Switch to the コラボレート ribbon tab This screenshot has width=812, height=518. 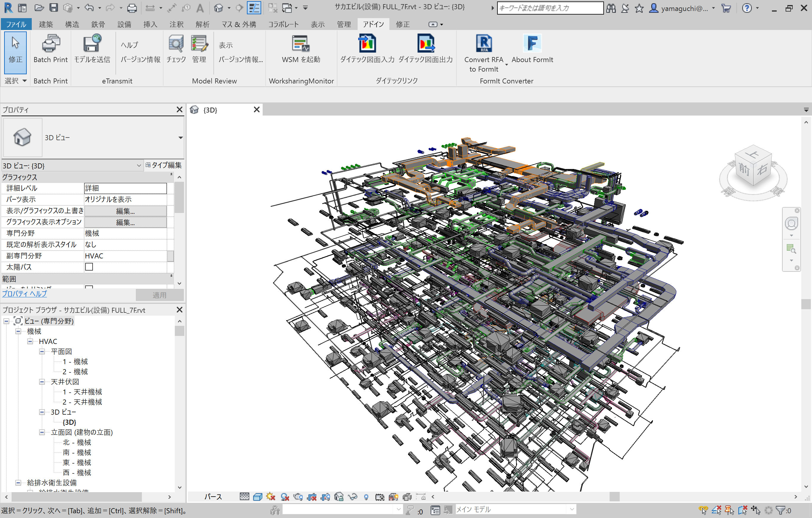(283, 24)
